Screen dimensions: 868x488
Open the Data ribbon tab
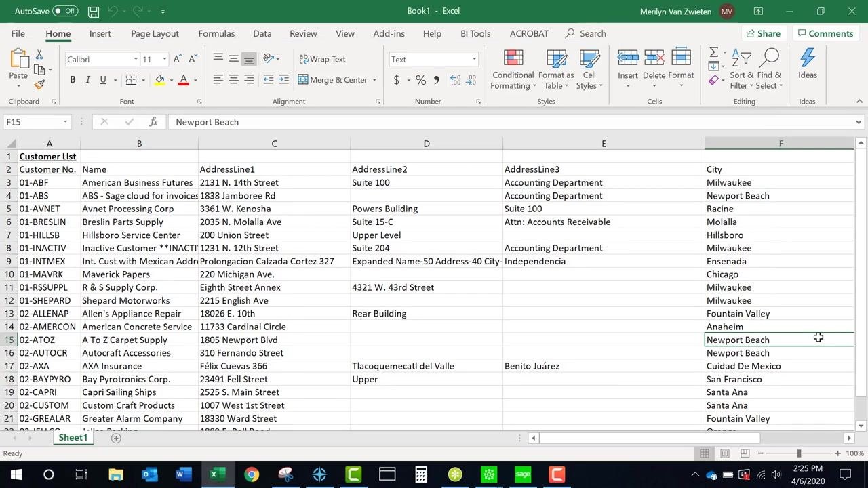262,33
